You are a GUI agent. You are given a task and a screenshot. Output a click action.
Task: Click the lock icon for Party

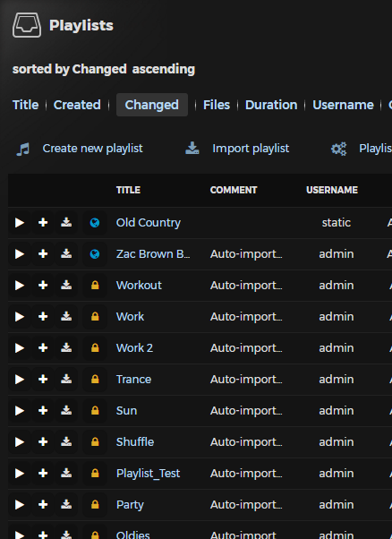tap(95, 505)
